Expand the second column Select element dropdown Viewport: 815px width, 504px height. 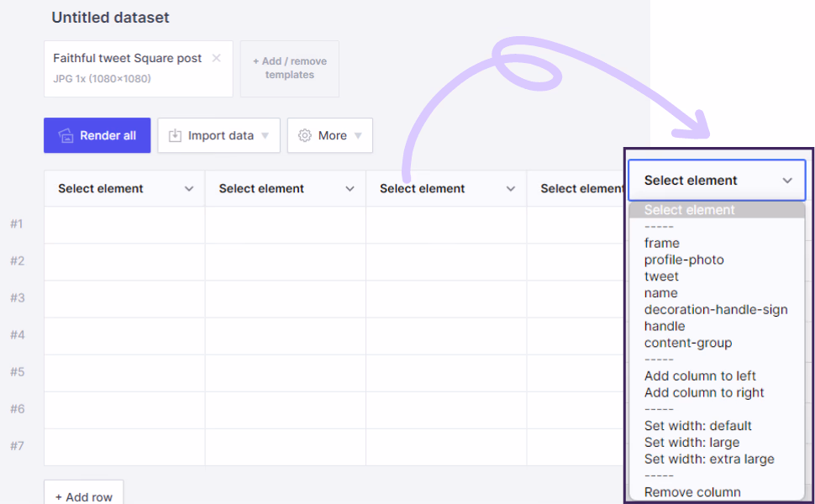coord(285,189)
